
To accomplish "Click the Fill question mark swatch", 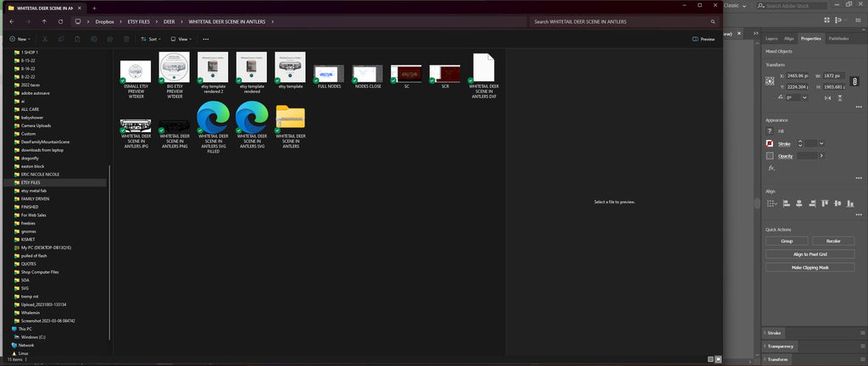I will pyautogui.click(x=770, y=131).
